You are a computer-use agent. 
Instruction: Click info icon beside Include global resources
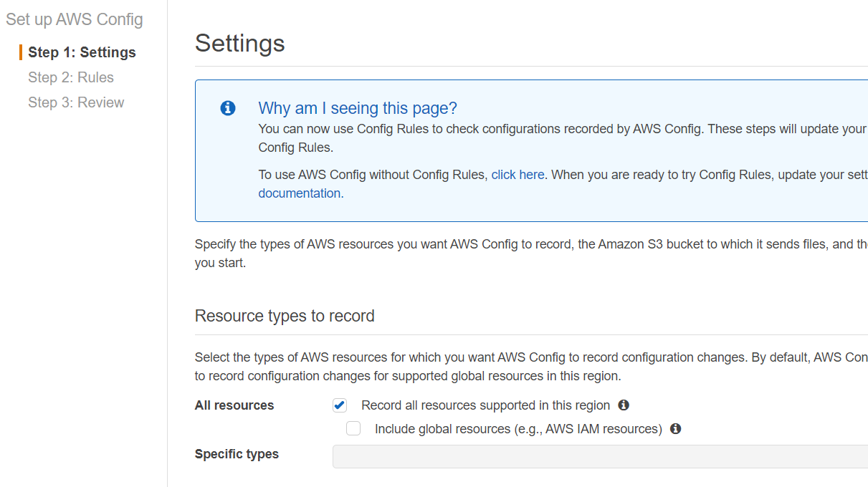[x=675, y=429]
